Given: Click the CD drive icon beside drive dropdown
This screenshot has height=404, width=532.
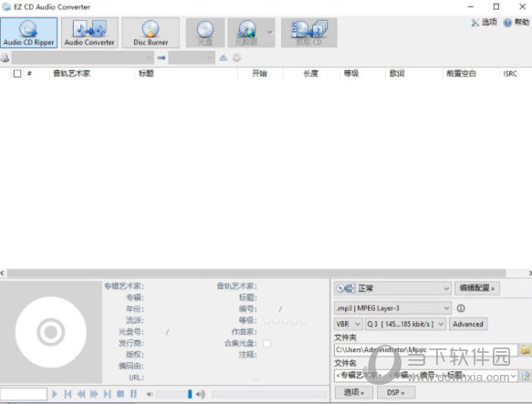Looking at the screenshot, I should tap(5, 58).
